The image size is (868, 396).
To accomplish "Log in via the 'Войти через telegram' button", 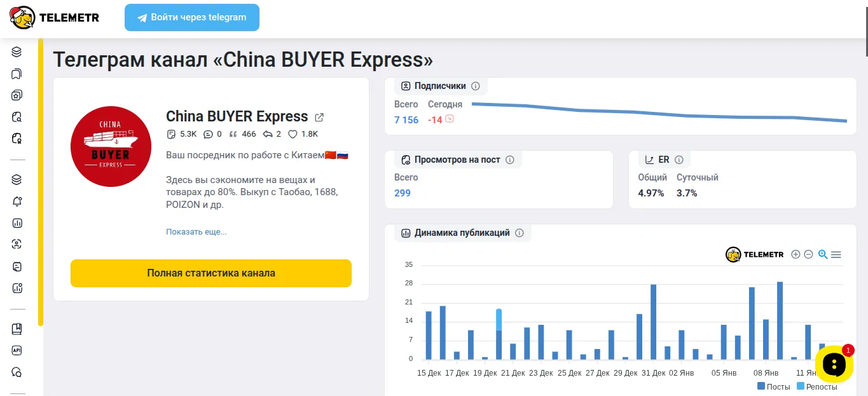I will pyautogui.click(x=192, y=17).
